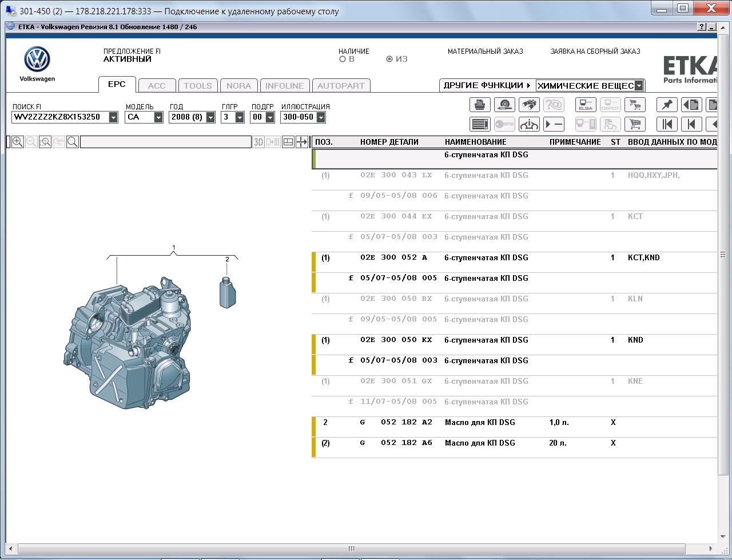Screen dimensions: 732x560
Task: Open the ПОДГР dropdown showing 00
Action: point(269,117)
